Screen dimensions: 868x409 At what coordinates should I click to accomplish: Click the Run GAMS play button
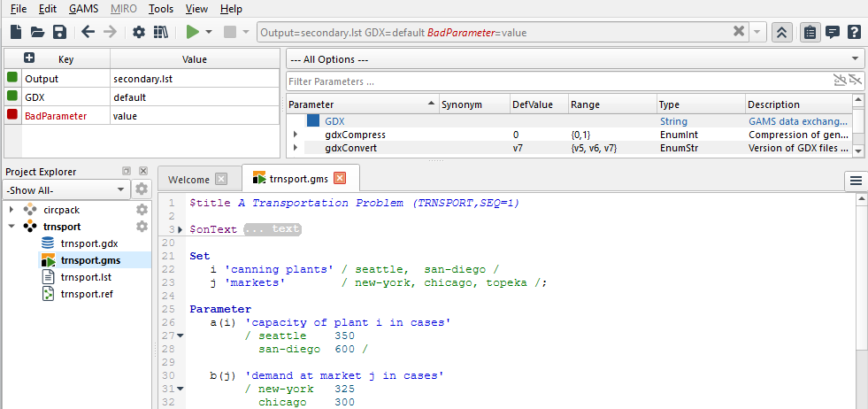192,32
